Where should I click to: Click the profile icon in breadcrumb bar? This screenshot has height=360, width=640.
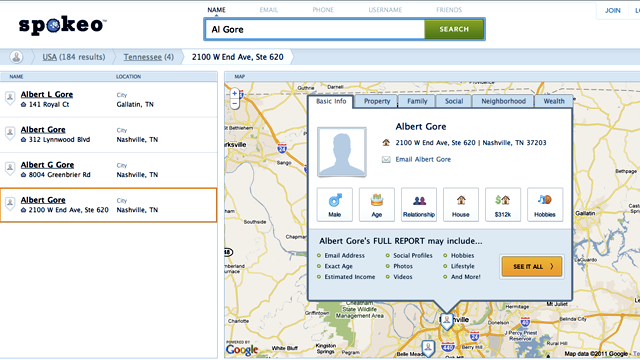click(x=16, y=57)
